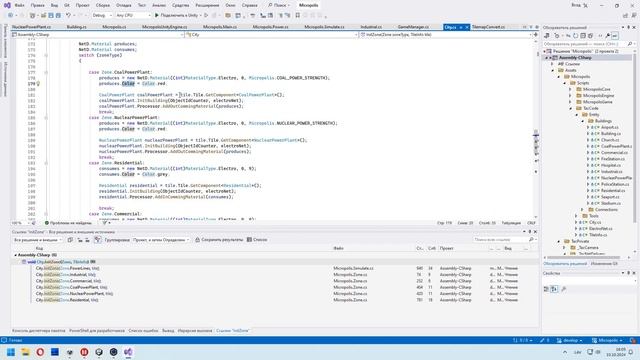640x360 pixels.
Task: Open the Debug configuration dropdown
Action: [102, 15]
